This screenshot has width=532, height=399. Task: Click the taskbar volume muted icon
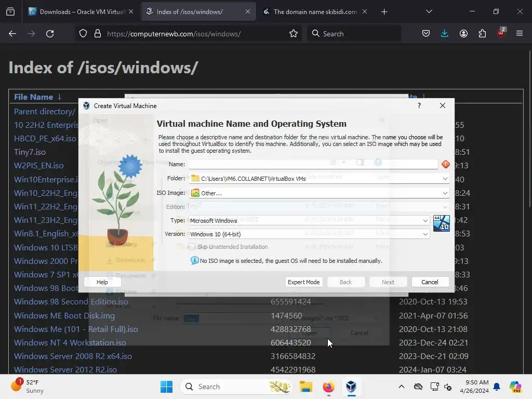[448, 387]
